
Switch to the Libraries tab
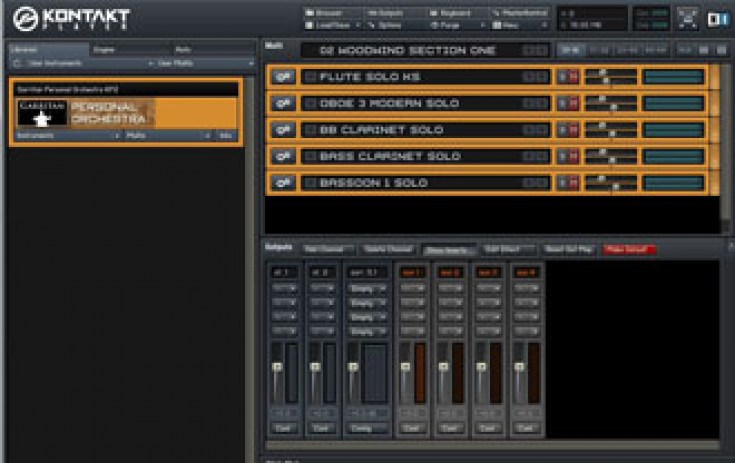[x=48, y=50]
